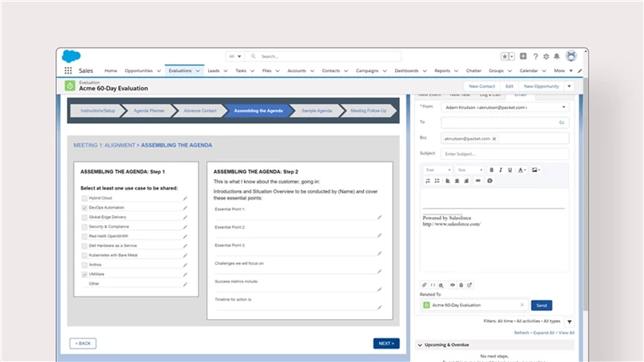Expand the Font dropdown in editor
Viewport: 644px width, 362px height.
[437, 169]
